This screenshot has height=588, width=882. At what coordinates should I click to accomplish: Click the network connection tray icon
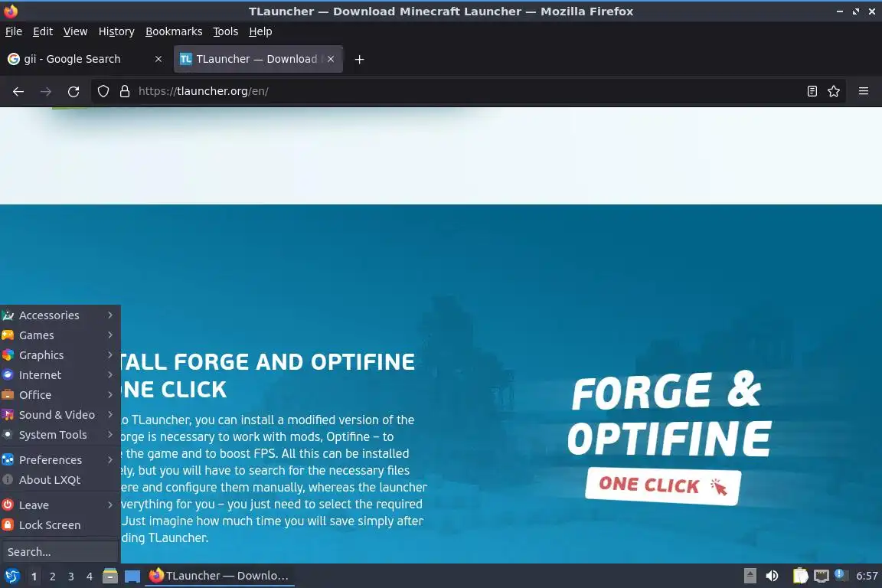(x=822, y=576)
